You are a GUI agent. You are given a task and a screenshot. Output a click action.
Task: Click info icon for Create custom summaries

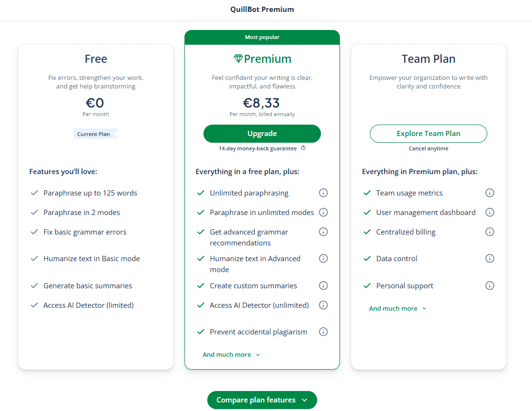[x=323, y=285]
